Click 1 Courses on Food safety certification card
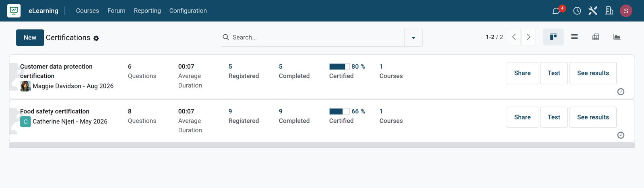644x188 pixels. tap(391, 116)
